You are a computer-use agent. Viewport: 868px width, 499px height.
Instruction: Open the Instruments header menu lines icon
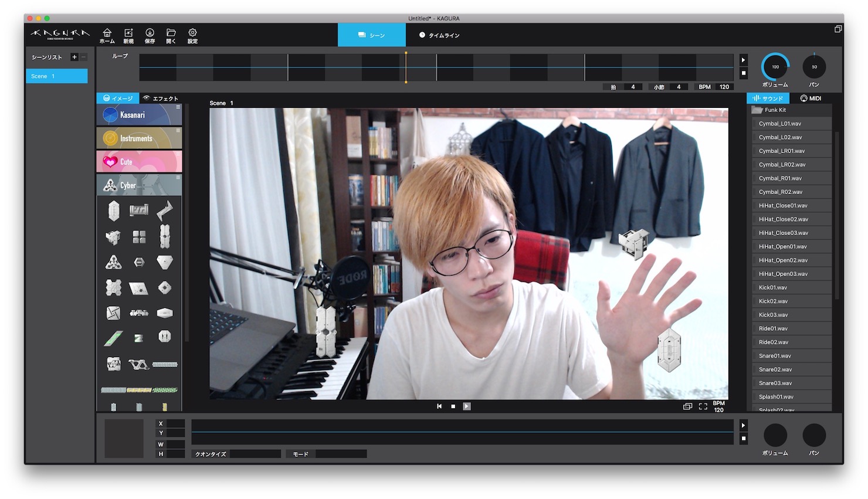[178, 131]
